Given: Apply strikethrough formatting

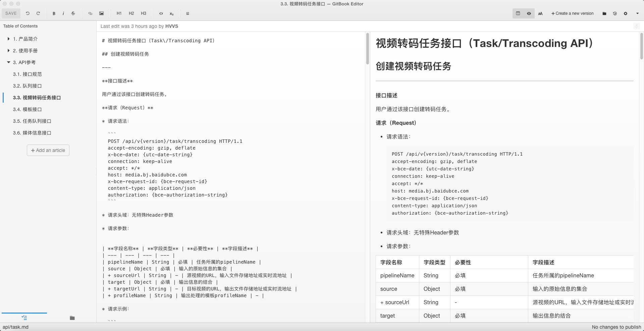Looking at the screenshot, I should pos(73,13).
